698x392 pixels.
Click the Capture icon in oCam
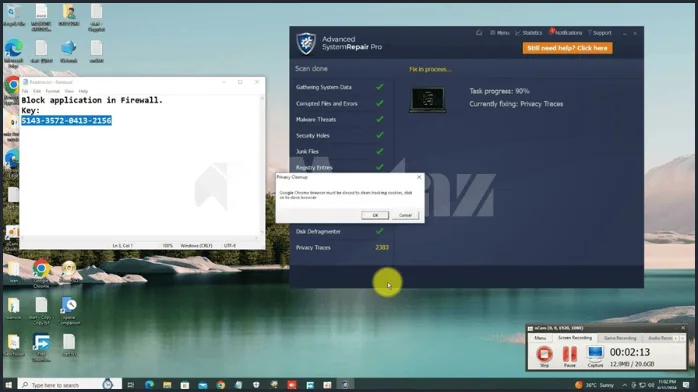pos(595,356)
